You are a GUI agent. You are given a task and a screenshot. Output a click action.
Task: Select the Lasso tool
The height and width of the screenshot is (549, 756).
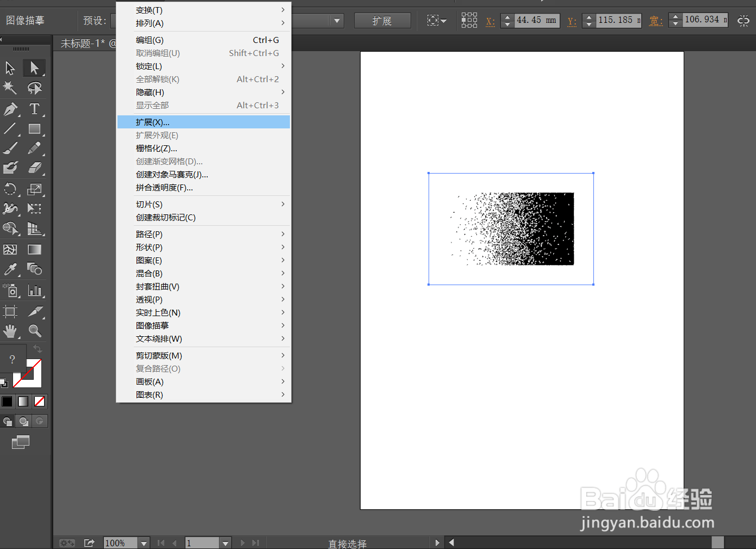coord(34,88)
